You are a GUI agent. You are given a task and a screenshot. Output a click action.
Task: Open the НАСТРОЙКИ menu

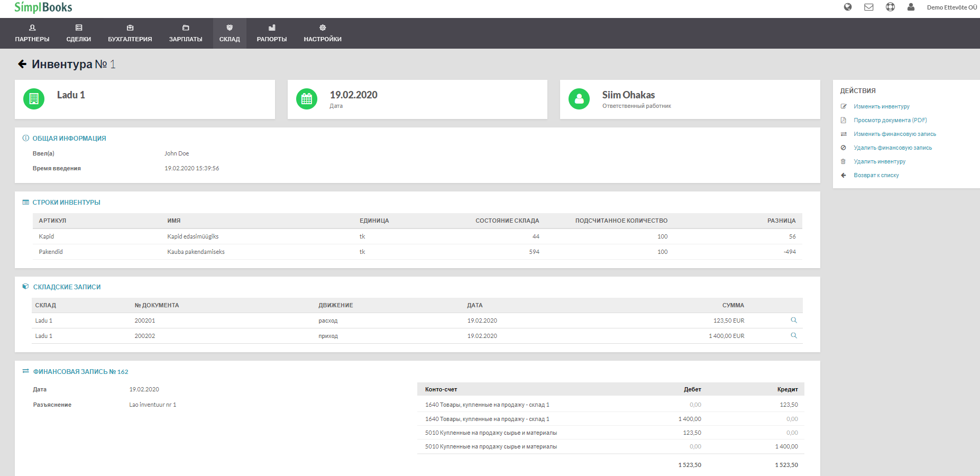323,33
